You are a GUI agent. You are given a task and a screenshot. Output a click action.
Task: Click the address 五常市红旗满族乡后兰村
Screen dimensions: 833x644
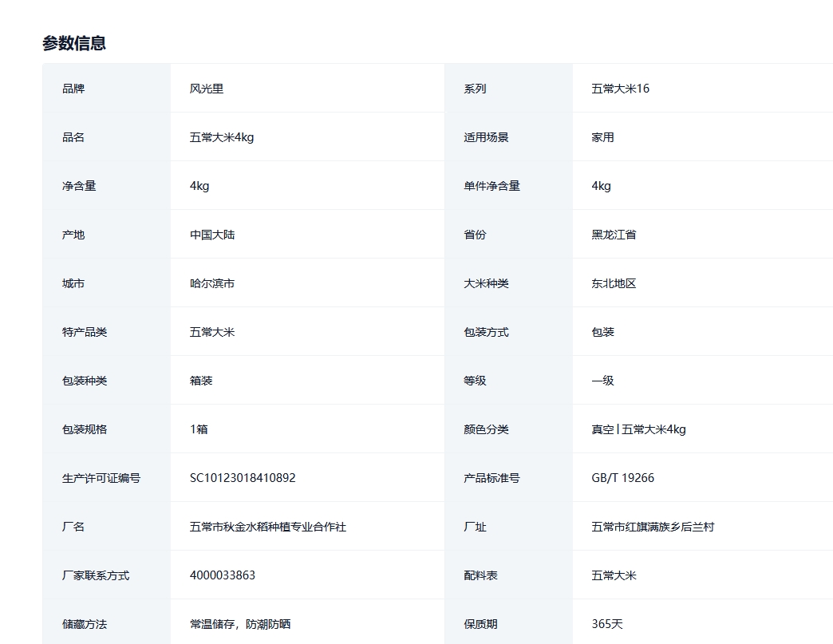[x=653, y=527]
